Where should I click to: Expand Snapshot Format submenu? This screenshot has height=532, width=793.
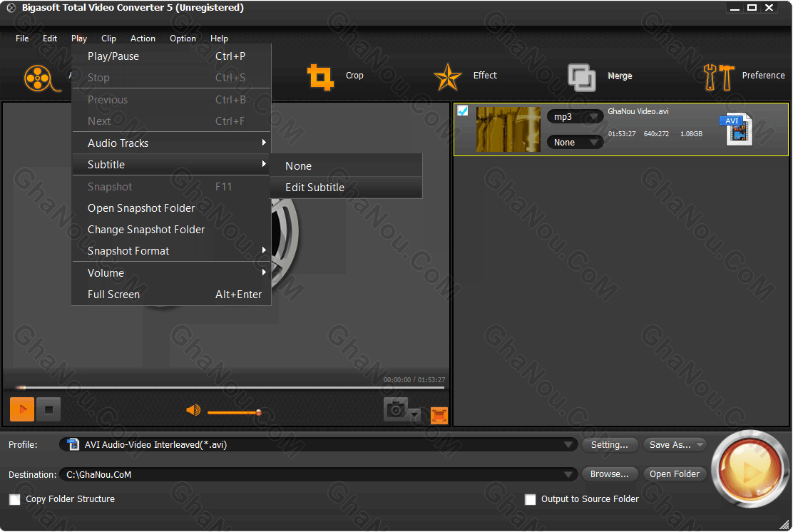pos(171,251)
